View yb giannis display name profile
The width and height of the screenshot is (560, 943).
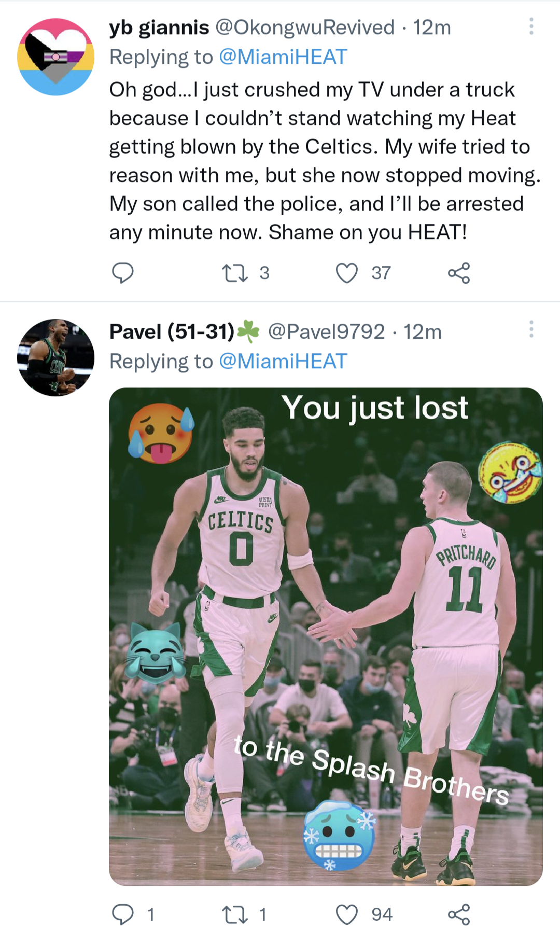159,27
